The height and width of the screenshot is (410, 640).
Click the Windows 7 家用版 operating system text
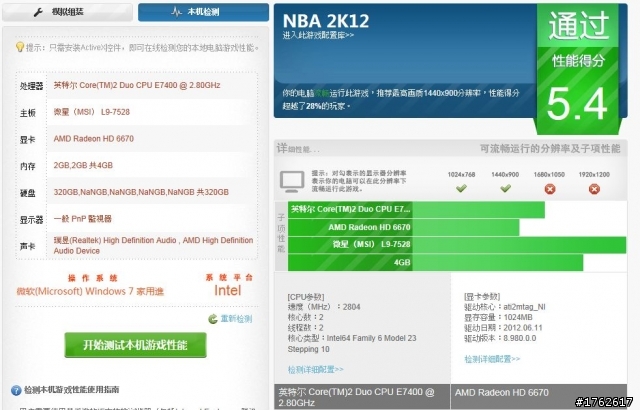click(x=90, y=291)
